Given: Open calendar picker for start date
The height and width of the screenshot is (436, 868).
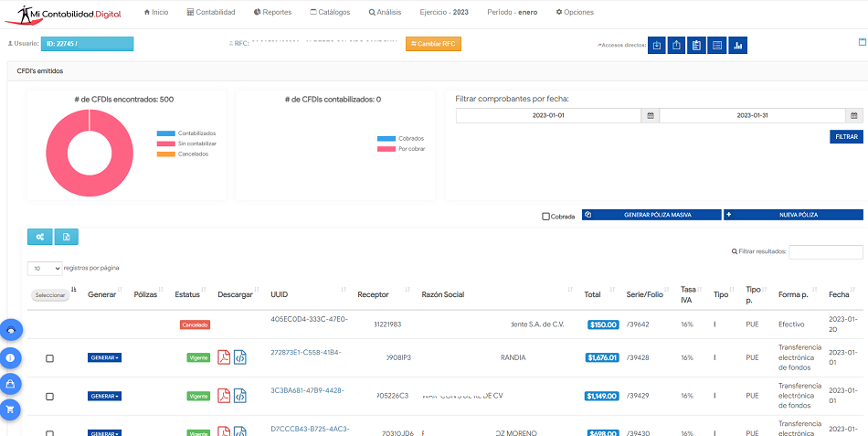Looking at the screenshot, I should click(651, 116).
